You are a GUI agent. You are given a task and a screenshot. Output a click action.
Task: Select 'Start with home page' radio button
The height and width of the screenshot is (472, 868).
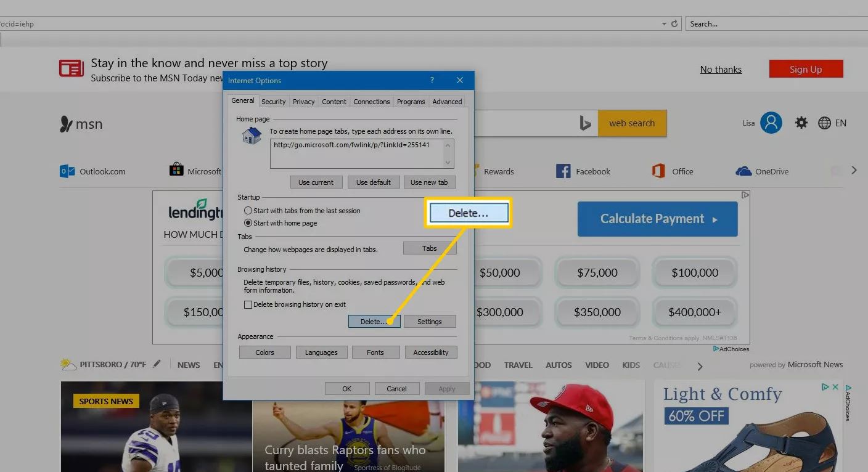[x=248, y=223]
